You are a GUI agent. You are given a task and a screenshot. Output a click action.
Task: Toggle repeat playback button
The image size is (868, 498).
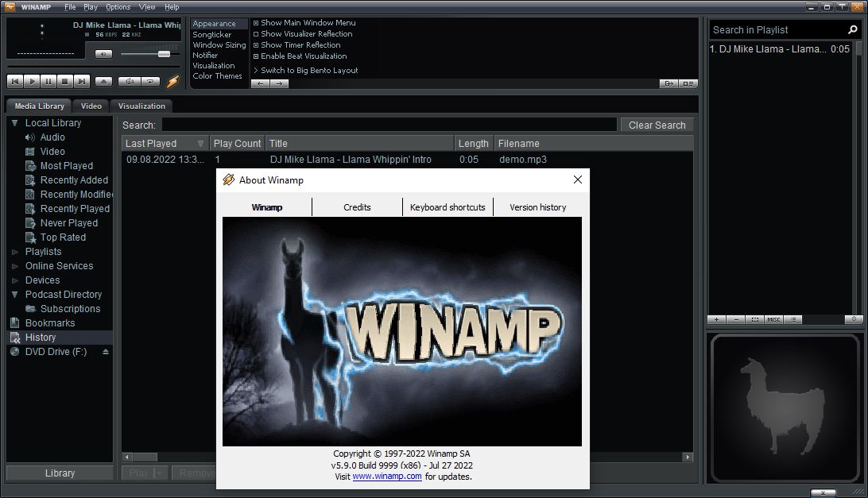click(150, 81)
